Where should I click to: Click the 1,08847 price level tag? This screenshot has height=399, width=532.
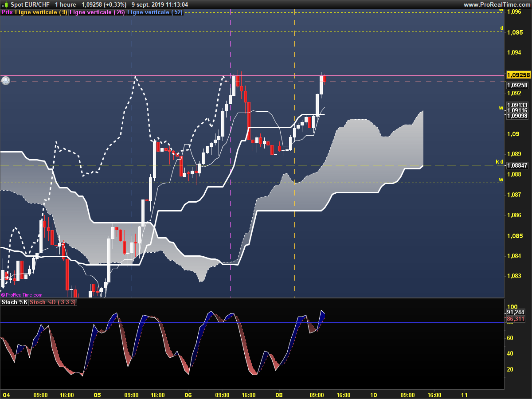[516, 165]
